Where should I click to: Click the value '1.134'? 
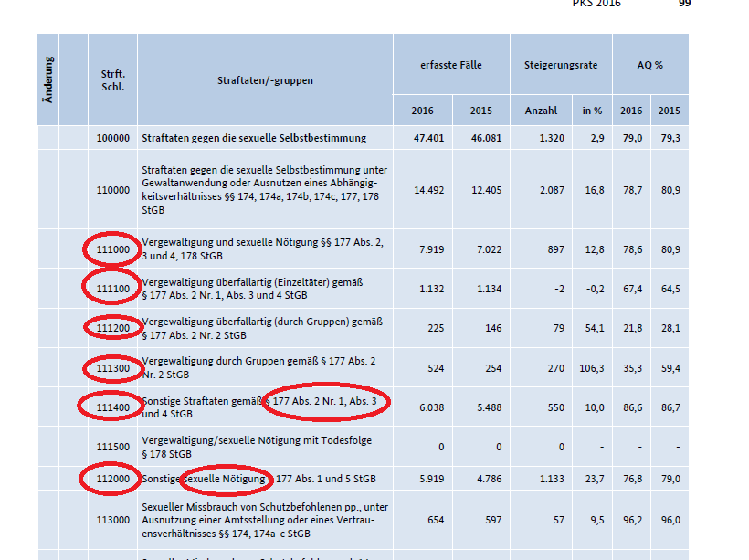point(490,289)
